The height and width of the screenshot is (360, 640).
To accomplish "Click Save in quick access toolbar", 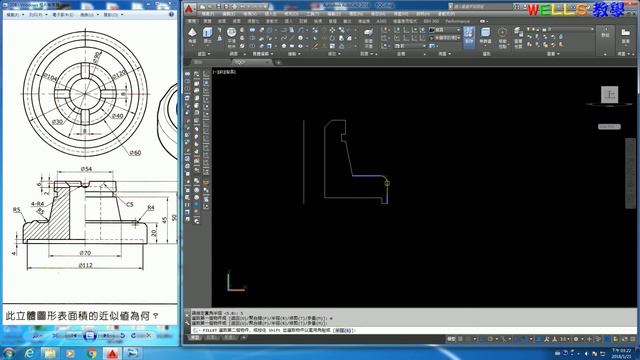I will pos(218,7).
